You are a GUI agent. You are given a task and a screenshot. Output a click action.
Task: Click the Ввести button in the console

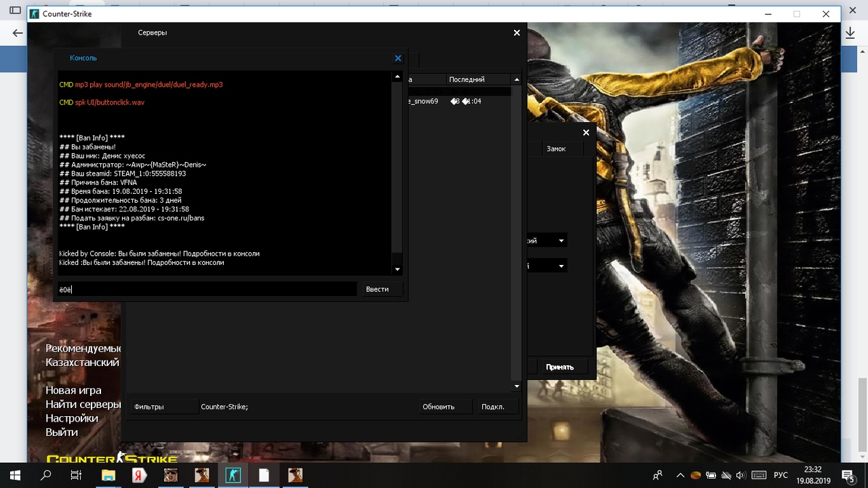point(382,289)
